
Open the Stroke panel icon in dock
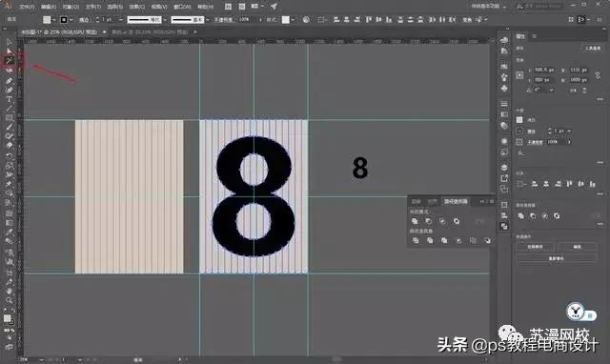(x=504, y=104)
